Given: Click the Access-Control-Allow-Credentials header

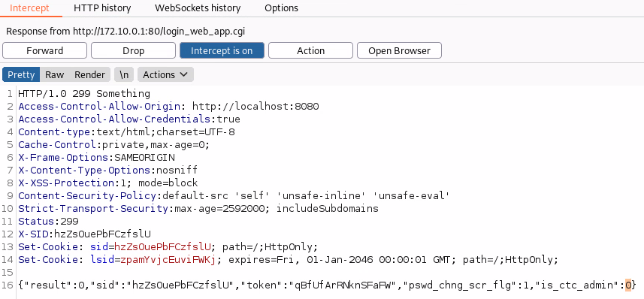Looking at the screenshot, I should tap(114, 119).
